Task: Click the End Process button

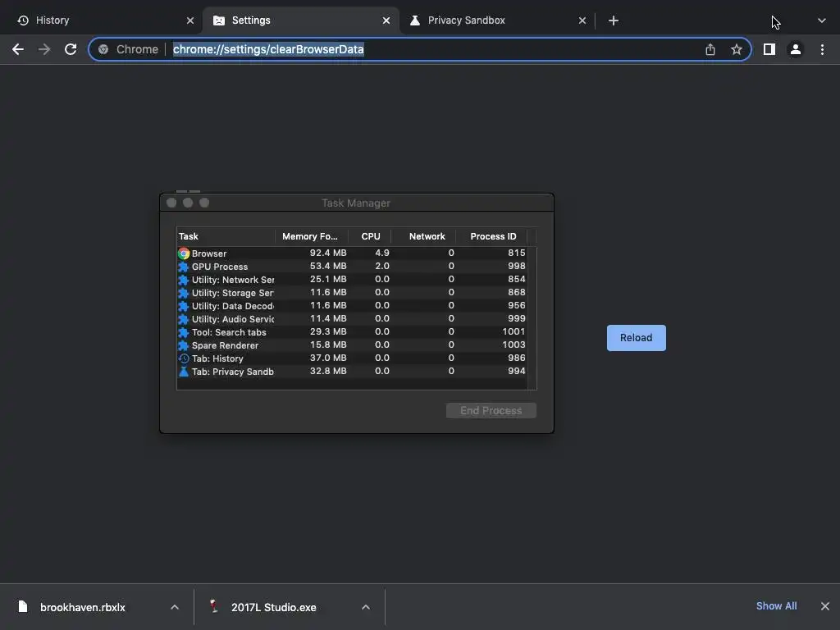Action: [x=491, y=410]
